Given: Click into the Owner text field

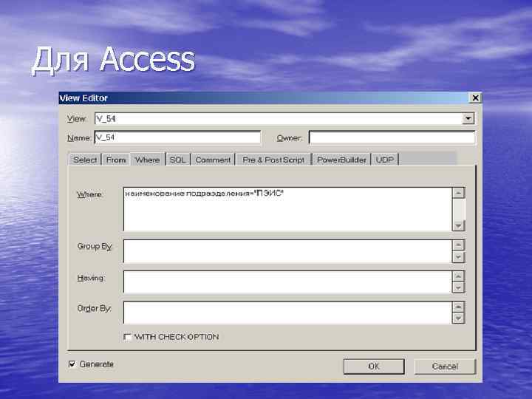Looking at the screenshot, I should (392, 137).
